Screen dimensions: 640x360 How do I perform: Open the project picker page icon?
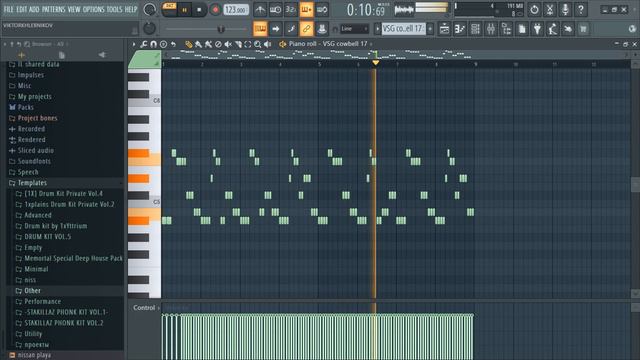pyautogui.click(x=522, y=29)
